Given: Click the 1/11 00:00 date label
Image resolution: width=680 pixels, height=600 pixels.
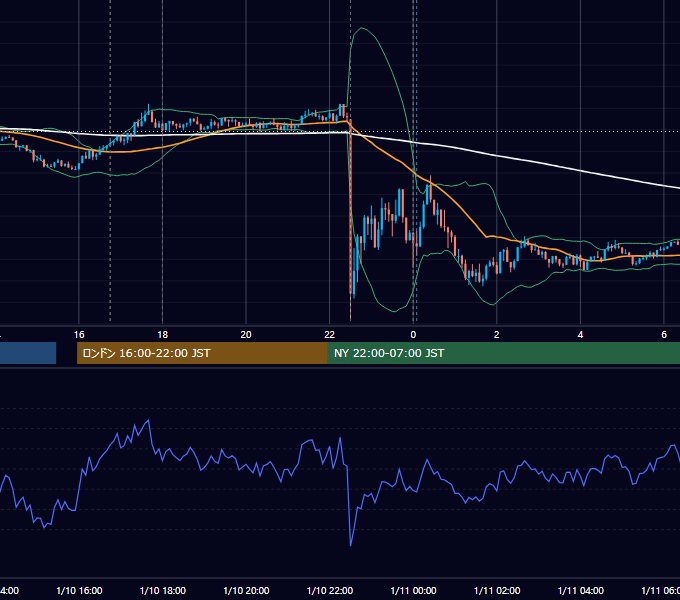Looking at the screenshot, I should 413,591.
